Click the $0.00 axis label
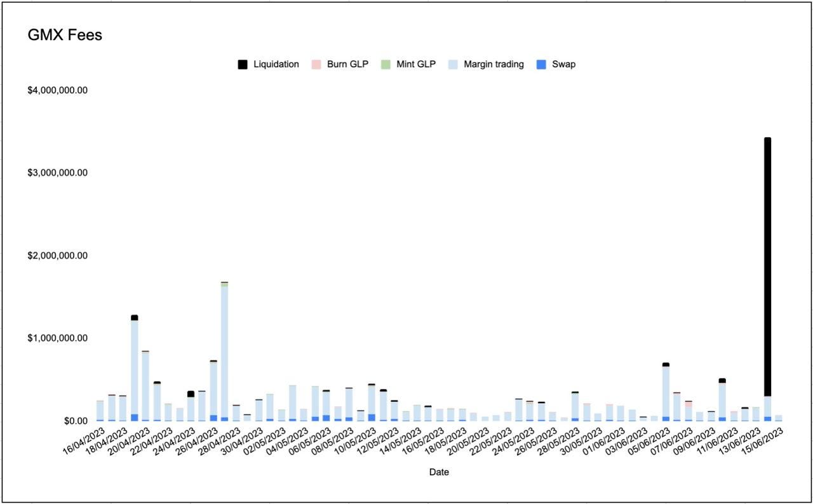Viewport: 813px width, 504px height. coord(75,421)
